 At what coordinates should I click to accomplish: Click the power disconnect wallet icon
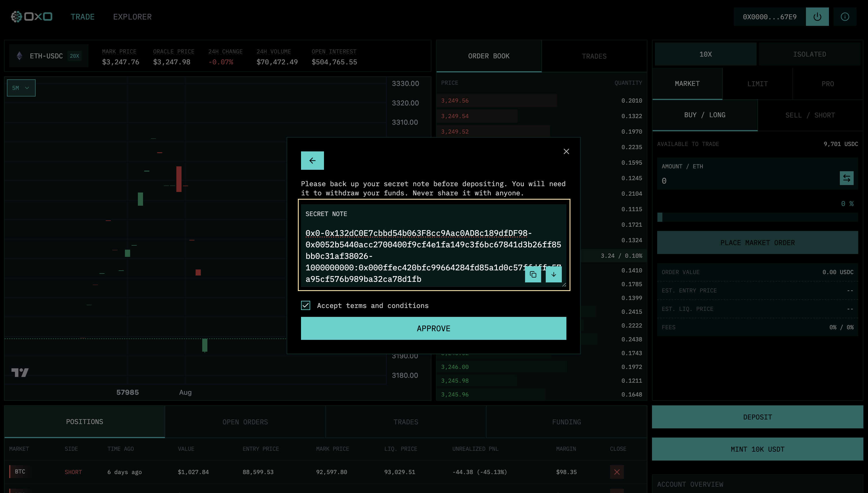coord(817,17)
